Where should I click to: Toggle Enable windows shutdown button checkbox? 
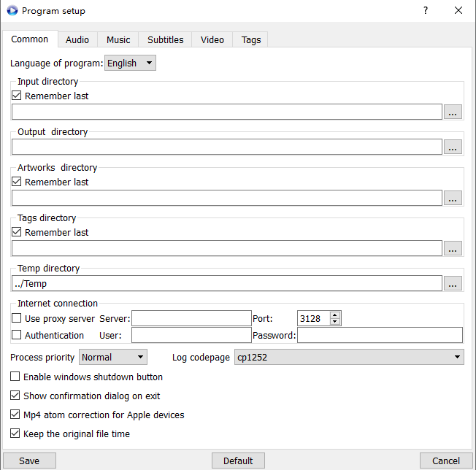pyautogui.click(x=15, y=377)
